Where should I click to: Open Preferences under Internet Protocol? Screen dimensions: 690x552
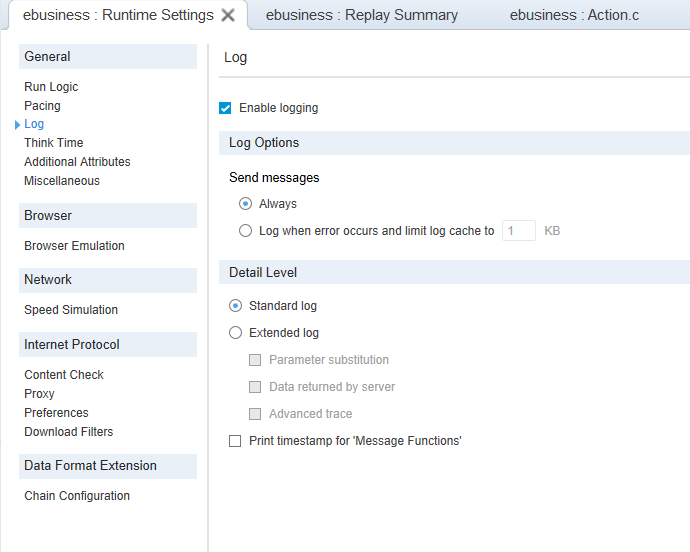pos(56,412)
